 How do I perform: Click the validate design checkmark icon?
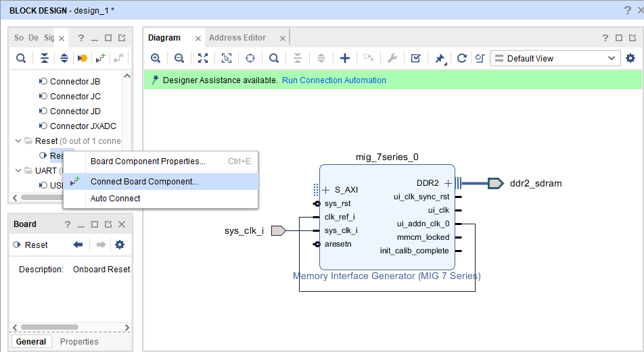pyautogui.click(x=415, y=58)
